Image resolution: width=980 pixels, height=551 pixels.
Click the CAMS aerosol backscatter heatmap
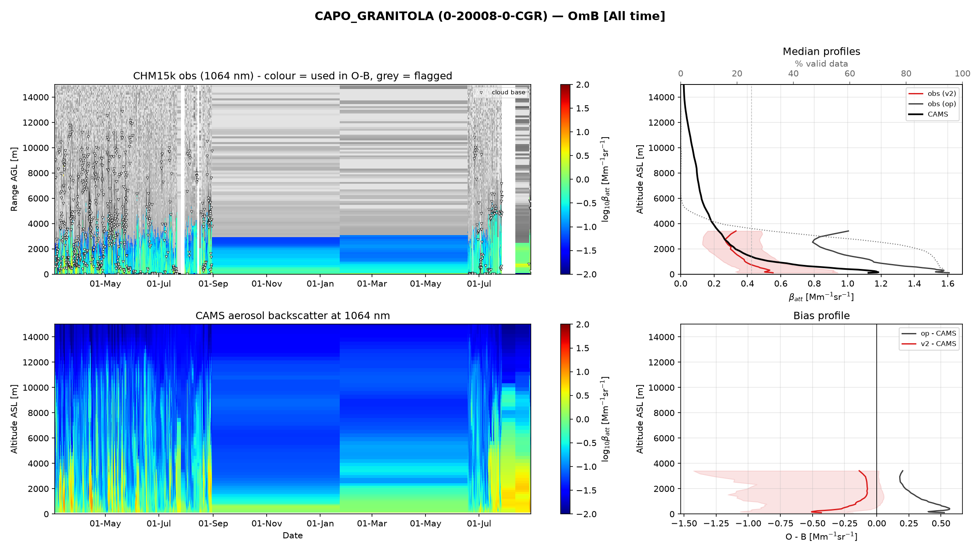(292, 419)
